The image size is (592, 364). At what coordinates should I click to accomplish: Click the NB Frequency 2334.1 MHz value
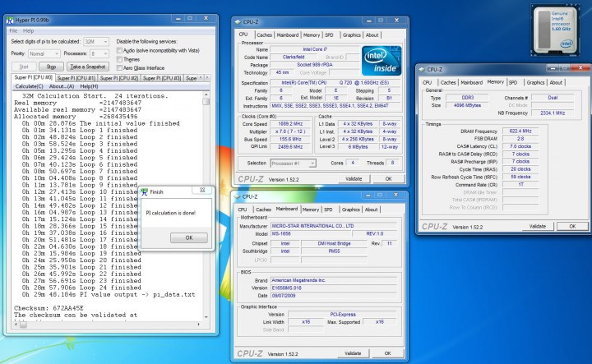coord(553,113)
